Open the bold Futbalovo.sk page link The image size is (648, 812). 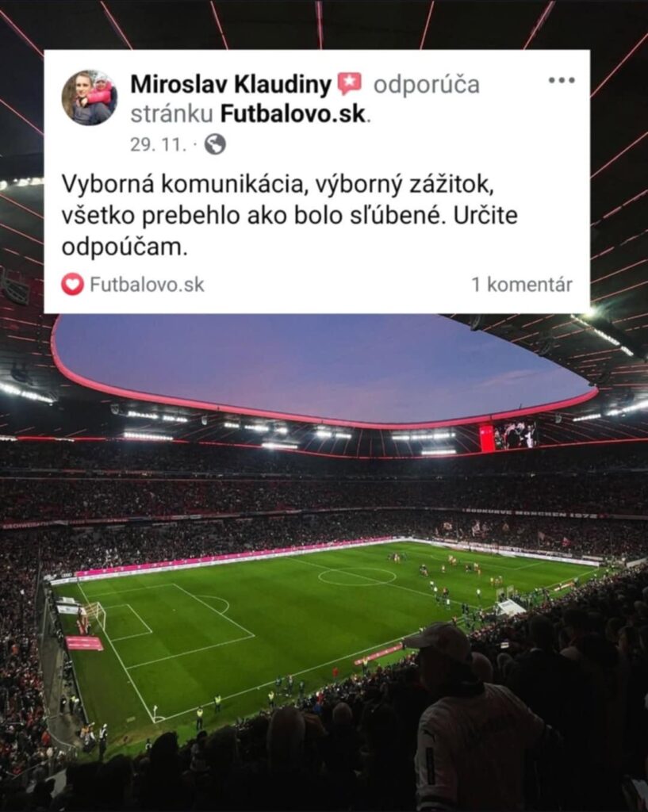coord(293,114)
